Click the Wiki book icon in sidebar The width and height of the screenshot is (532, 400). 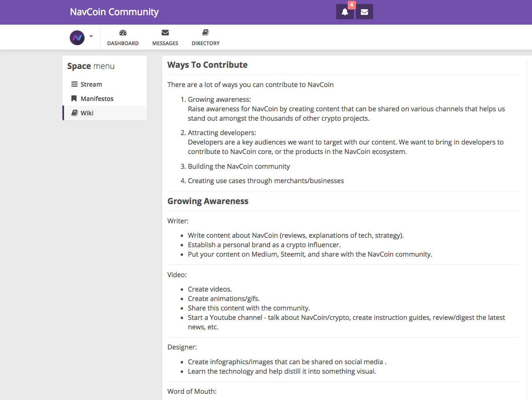coord(75,113)
